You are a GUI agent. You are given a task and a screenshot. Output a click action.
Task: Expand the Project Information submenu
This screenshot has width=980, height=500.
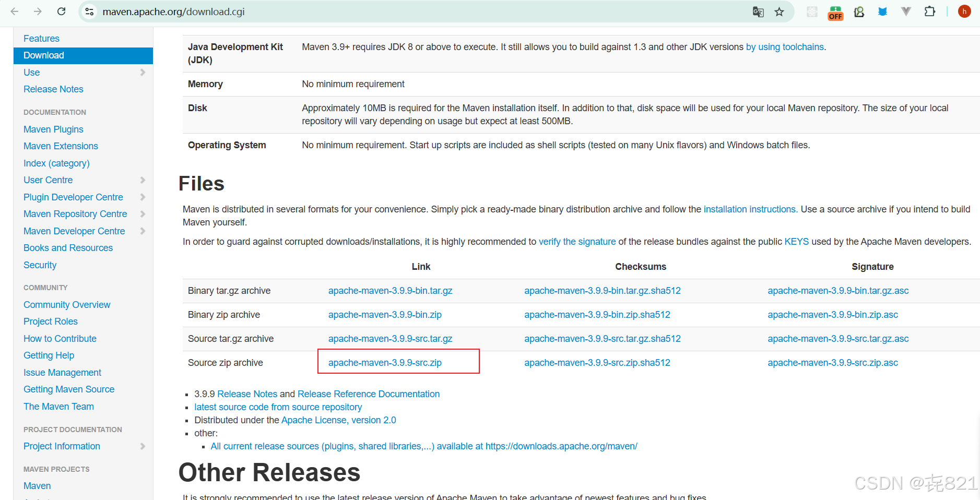143,446
